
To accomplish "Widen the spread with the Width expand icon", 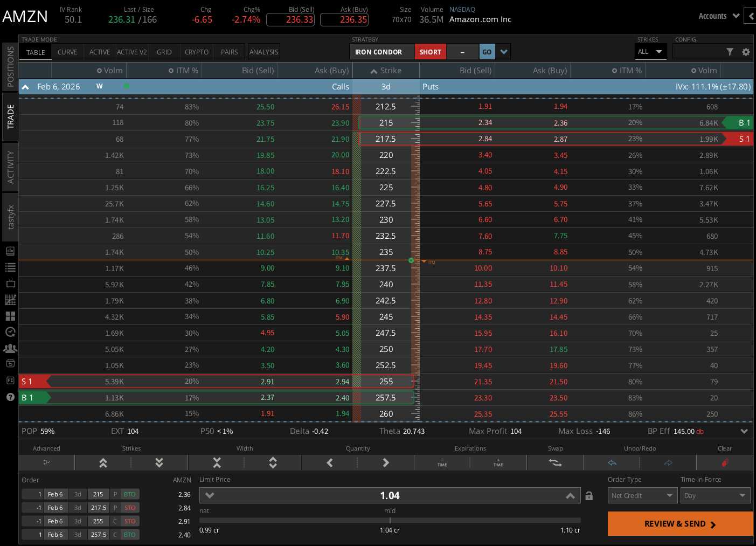I will pos(273,462).
